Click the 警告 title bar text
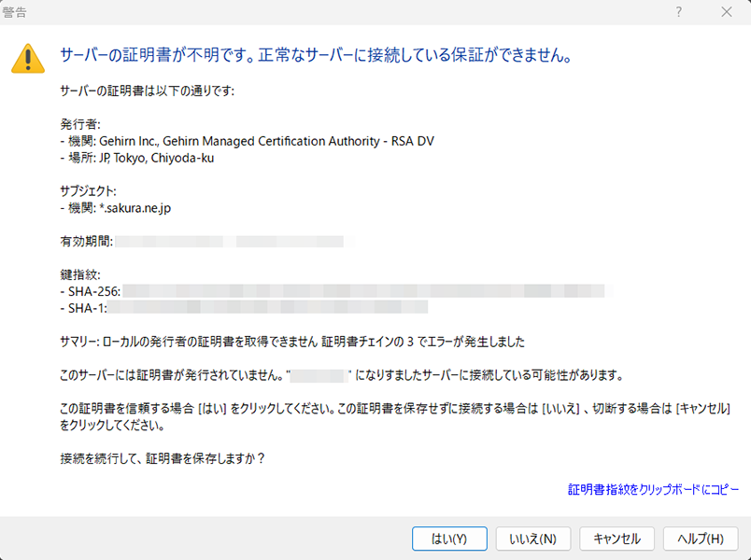751x560 pixels. (x=17, y=12)
